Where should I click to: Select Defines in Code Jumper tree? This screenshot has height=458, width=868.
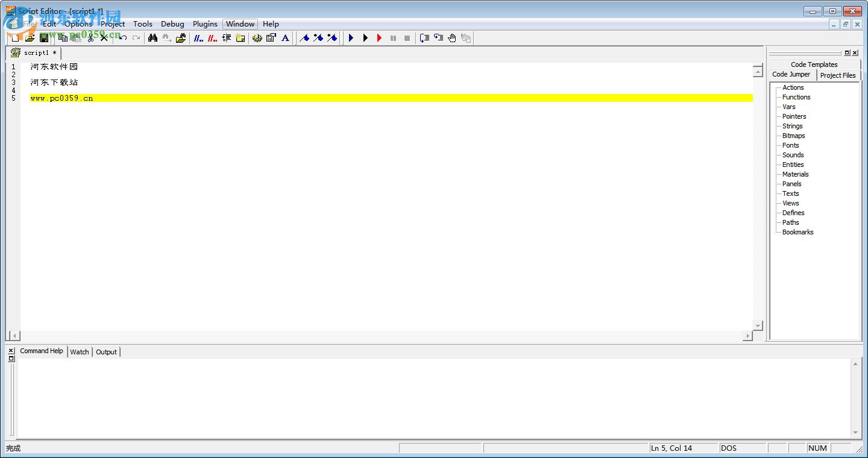tap(793, 213)
